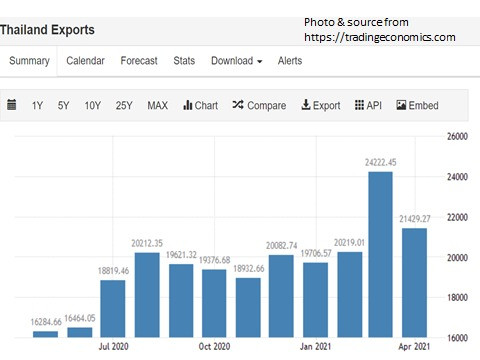
Task: Click the 24222.45 data value label
Action: [381, 163]
